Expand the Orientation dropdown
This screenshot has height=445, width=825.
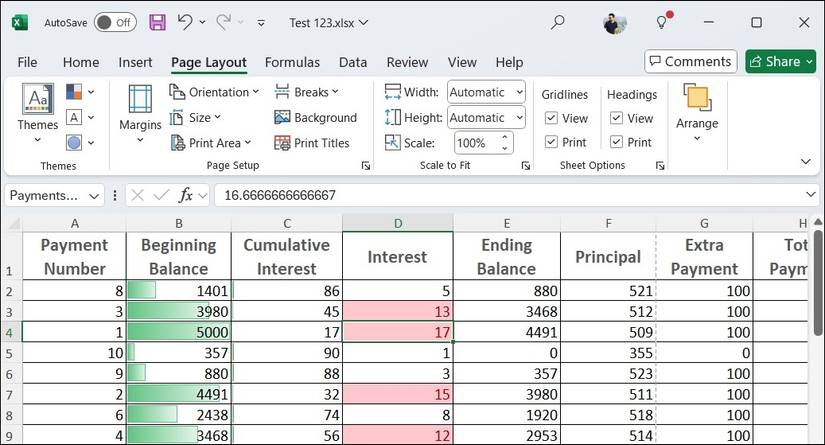click(x=256, y=92)
